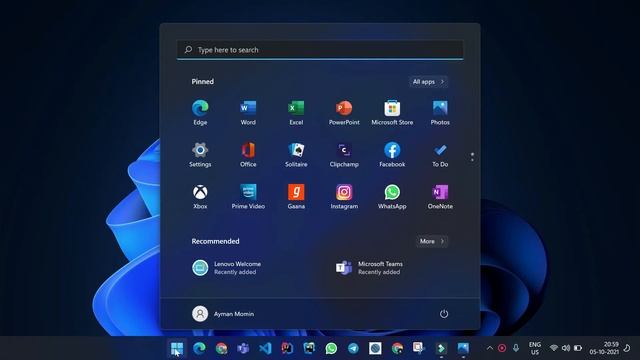Click the Start button on the taskbar
The height and width of the screenshot is (360, 640).
click(x=177, y=348)
